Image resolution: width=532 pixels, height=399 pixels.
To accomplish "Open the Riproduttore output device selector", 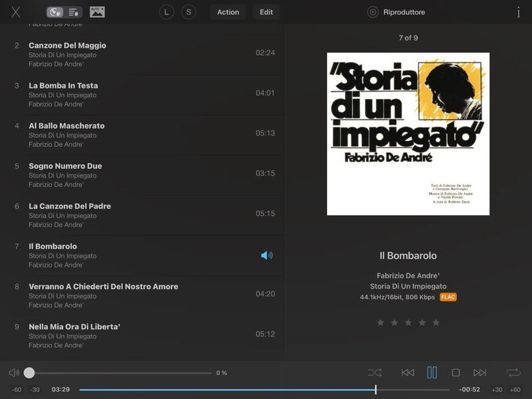I will tap(397, 12).
